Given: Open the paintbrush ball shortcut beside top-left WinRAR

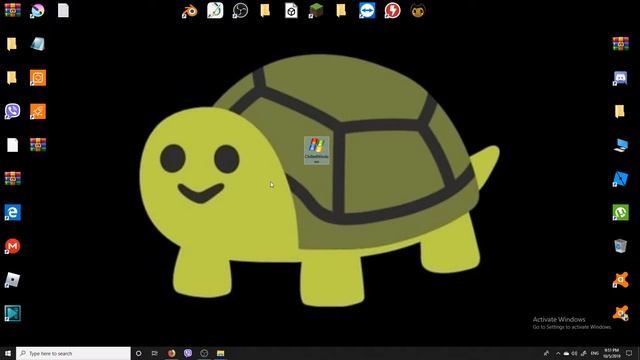Looking at the screenshot, I should click(38, 11).
